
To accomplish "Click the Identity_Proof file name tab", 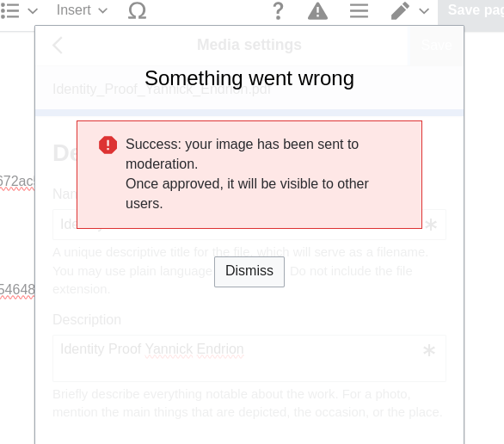I will coord(162,89).
